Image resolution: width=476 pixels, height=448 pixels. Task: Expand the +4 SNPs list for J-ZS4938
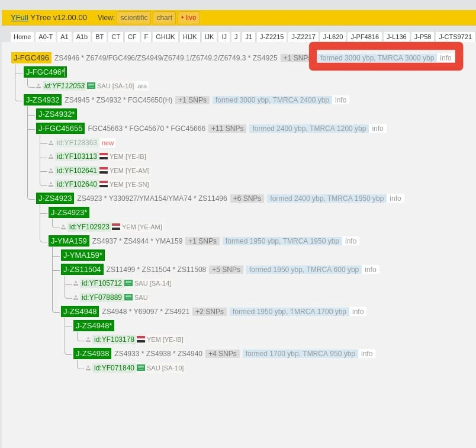223,354
